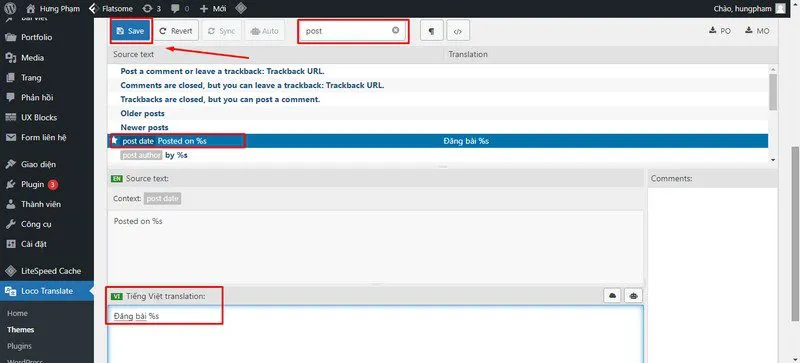
Task: Go to Loco Translate Themes submenu
Action: (20, 330)
